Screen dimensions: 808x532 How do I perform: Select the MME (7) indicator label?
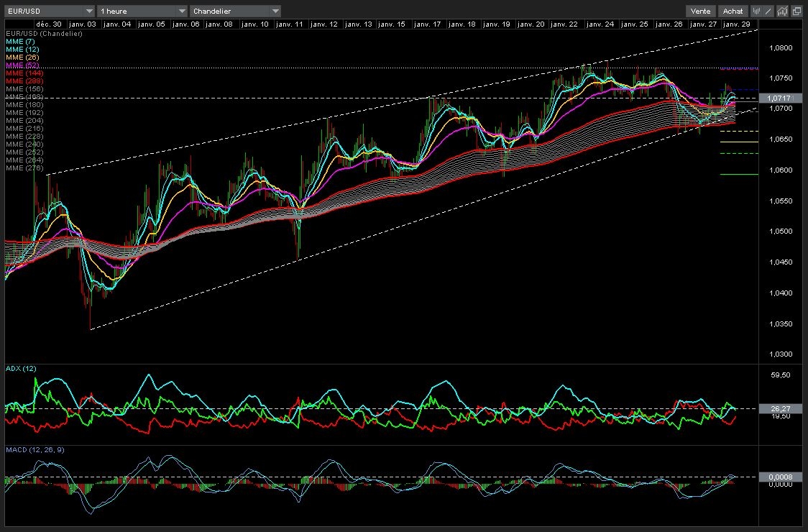click(20, 41)
